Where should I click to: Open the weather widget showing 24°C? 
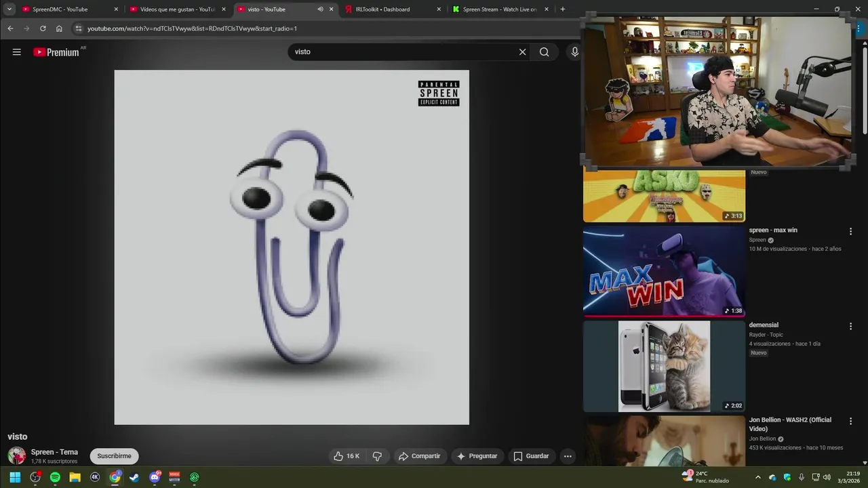tap(705, 477)
